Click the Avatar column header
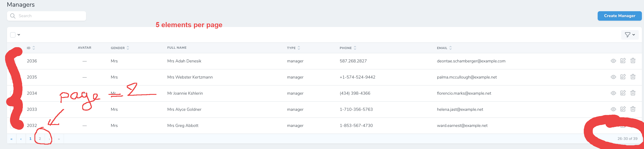644x149 pixels. pos(84,48)
